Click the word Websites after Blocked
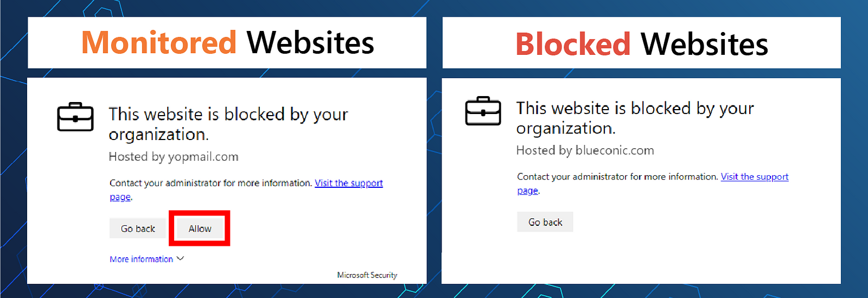Screen dimensions: 868x298 coord(705,44)
